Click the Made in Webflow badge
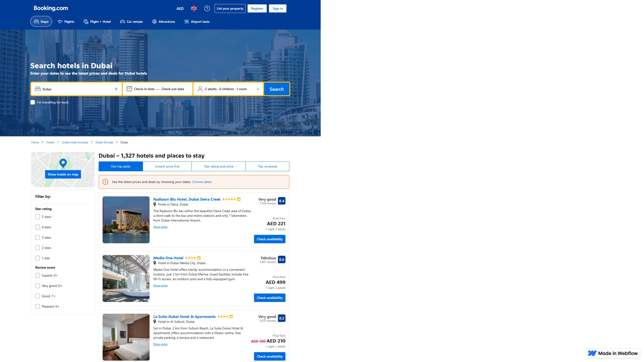 click(613, 353)
